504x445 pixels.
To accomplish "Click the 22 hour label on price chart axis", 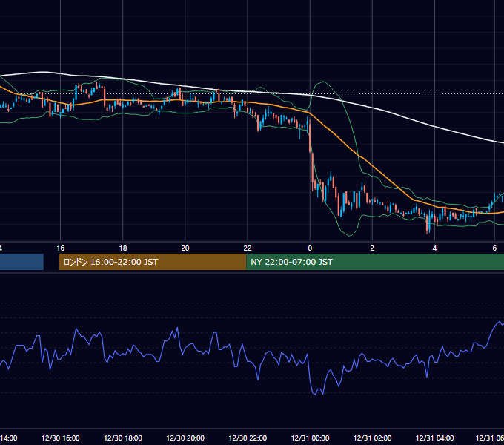I will [x=248, y=248].
